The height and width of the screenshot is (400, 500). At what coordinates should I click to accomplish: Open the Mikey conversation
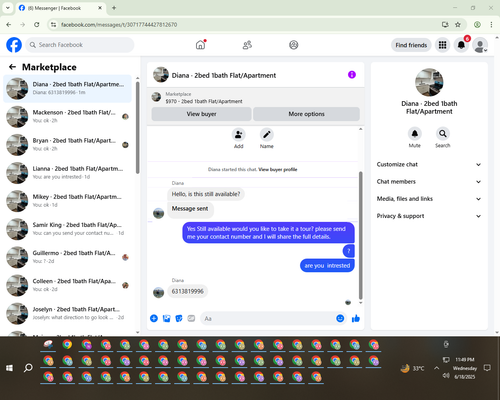(67, 201)
